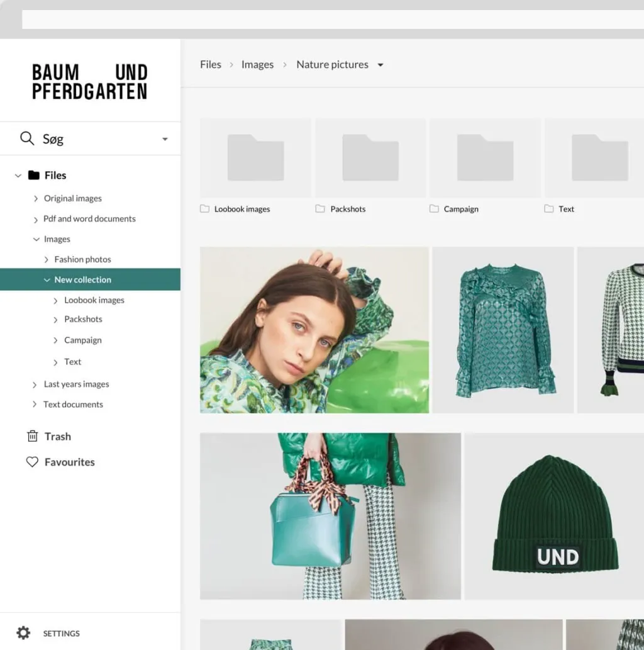Expand the Last years images chevron

[35, 384]
